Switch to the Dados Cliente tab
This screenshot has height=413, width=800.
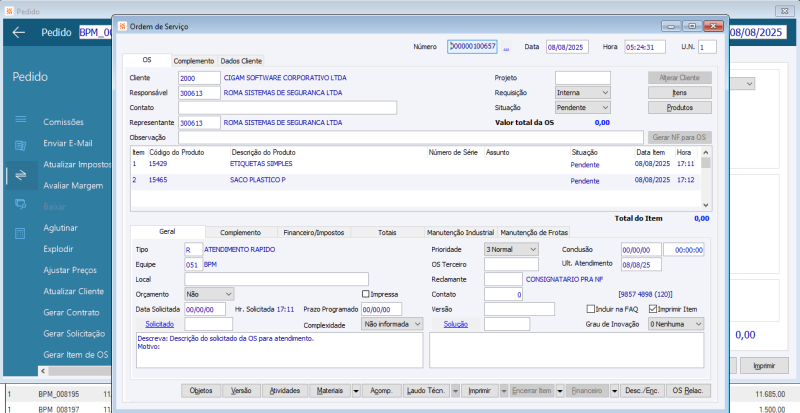(x=241, y=61)
